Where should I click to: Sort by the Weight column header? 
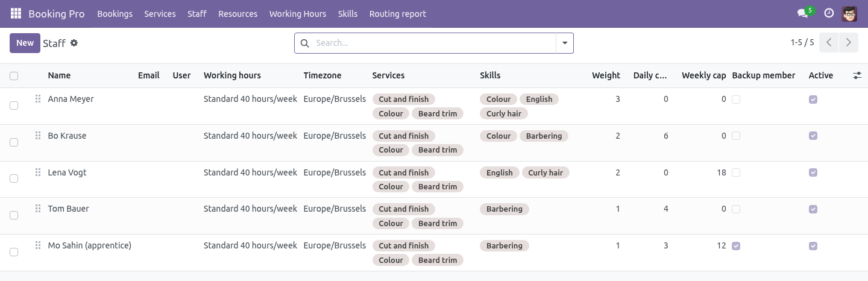[x=606, y=75]
